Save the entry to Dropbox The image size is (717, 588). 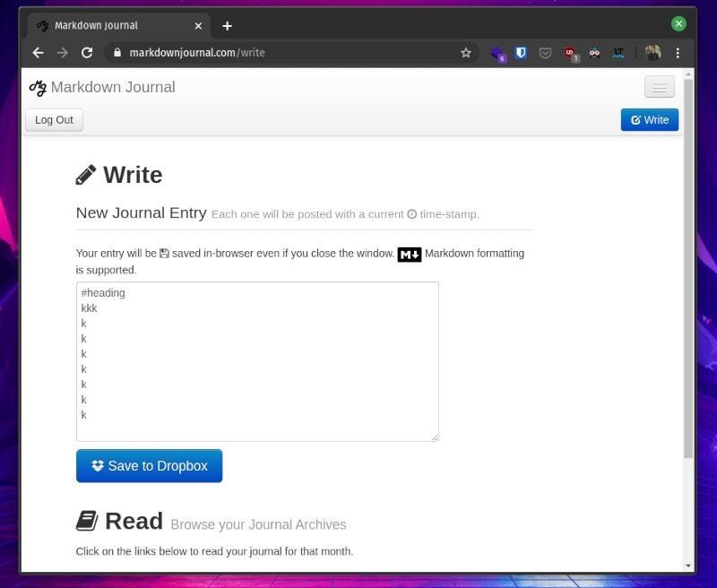(149, 466)
